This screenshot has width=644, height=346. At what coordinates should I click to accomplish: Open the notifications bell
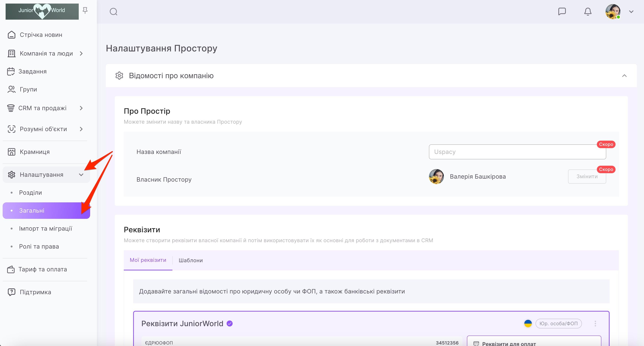click(588, 11)
